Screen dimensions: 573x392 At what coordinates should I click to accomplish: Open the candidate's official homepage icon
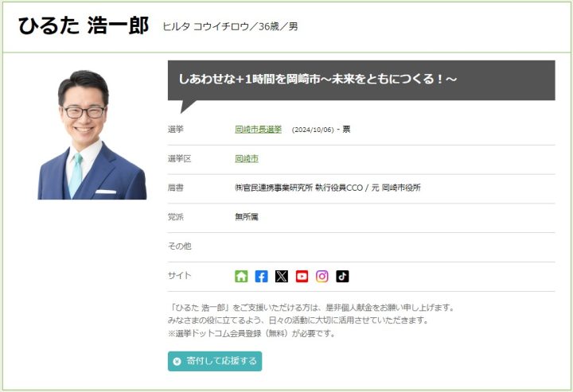click(241, 277)
